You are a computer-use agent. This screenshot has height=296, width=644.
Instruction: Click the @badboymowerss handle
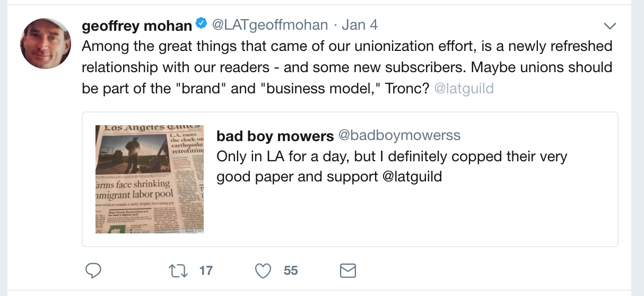[x=399, y=136]
